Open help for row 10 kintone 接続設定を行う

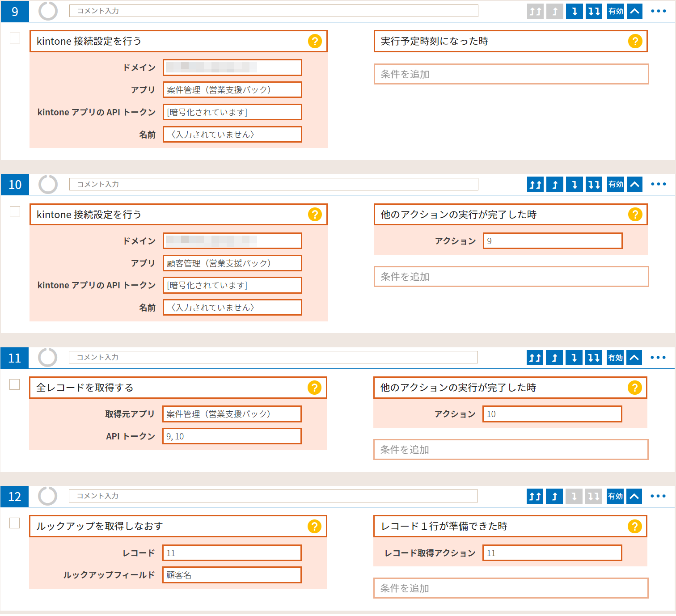click(x=315, y=215)
